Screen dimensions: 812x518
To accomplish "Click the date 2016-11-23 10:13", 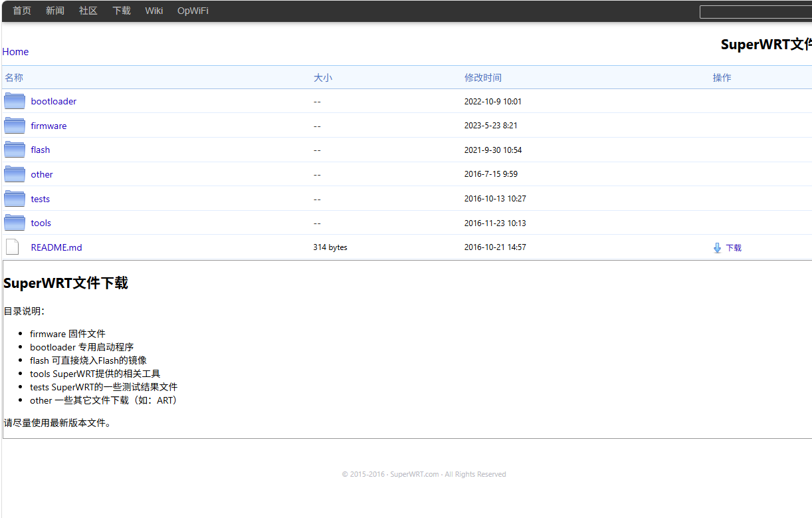I will click(x=495, y=223).
